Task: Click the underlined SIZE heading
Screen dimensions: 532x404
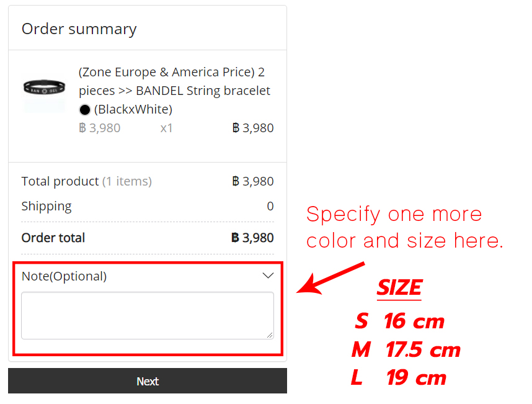Action: click(x=399, y=288)
